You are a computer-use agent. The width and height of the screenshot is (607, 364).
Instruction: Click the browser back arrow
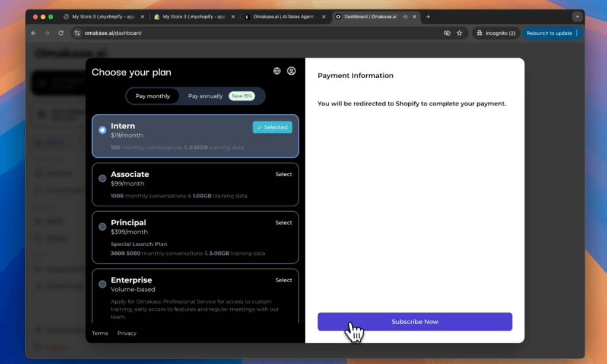34,33
